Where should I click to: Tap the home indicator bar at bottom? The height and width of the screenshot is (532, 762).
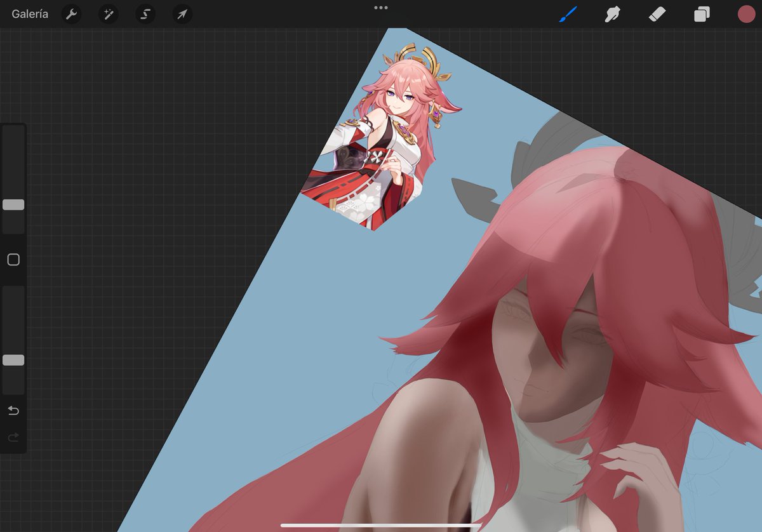381,525
